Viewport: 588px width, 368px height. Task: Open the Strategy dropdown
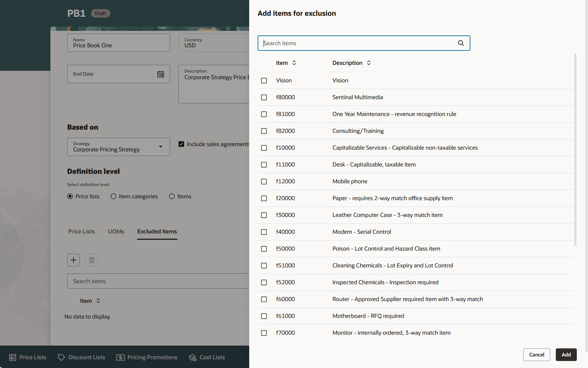[161, 146]
